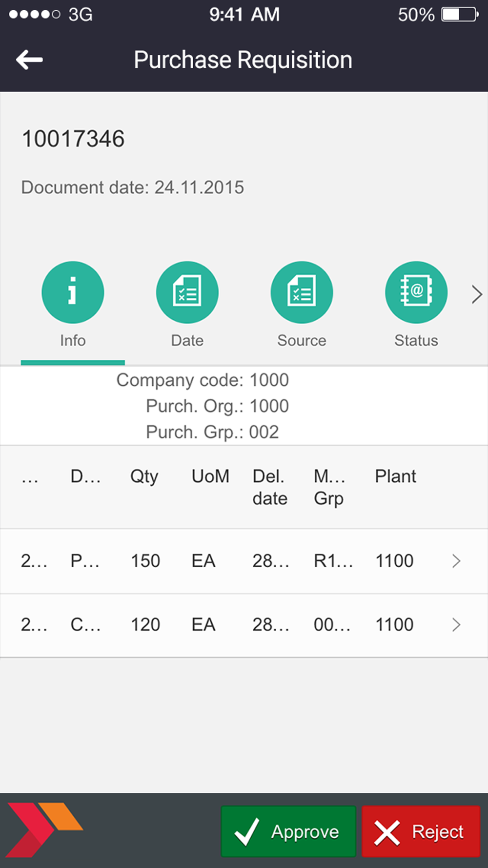Viewport: 488px width, 868px height.
Task: Tap the Status tab label
Action: (416, 340)
